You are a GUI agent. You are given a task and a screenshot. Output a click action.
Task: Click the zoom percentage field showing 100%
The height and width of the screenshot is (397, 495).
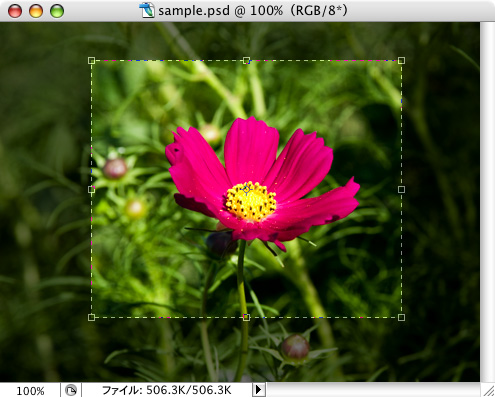click(x=30, y=390)
